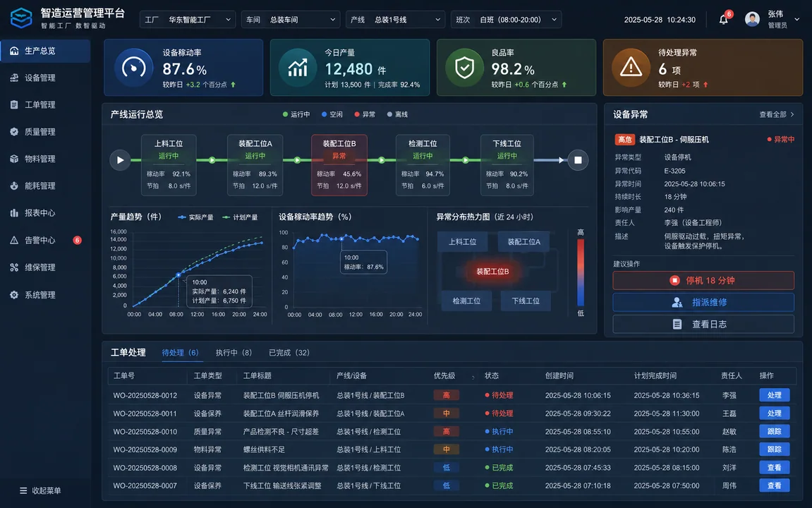Switch to the 待处理 (6) tab
Screen dimensions: 812x508
(180, 353)
